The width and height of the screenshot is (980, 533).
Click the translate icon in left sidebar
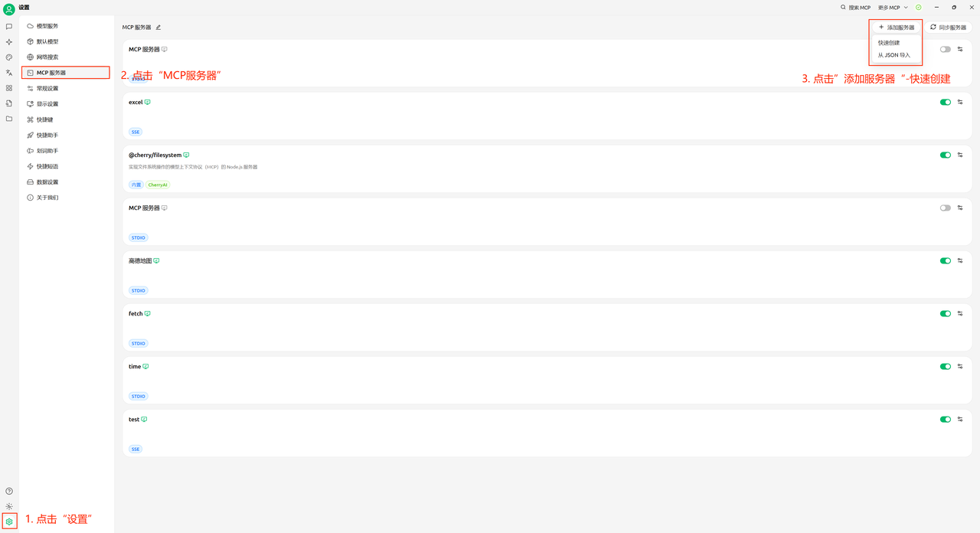[x=9, y=73]
